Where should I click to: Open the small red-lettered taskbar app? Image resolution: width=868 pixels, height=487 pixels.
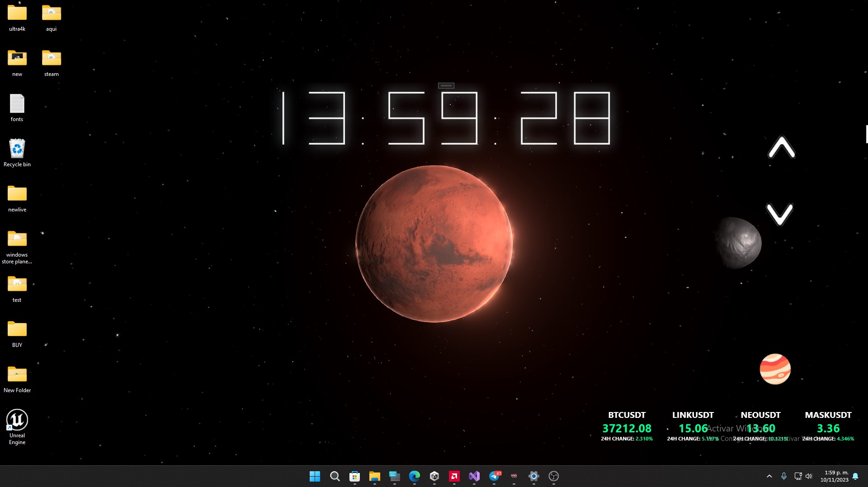[x=514, y=476]
